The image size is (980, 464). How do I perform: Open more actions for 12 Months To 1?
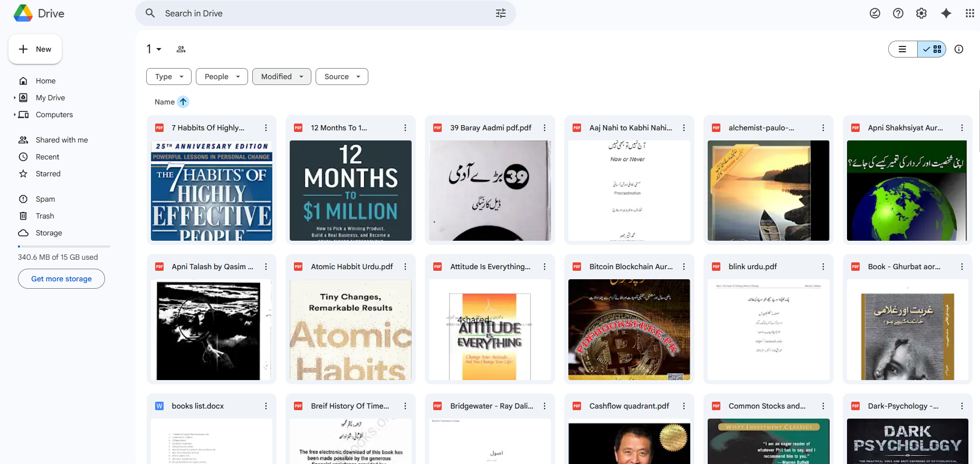pyautogui.click(x=405, y=128)
